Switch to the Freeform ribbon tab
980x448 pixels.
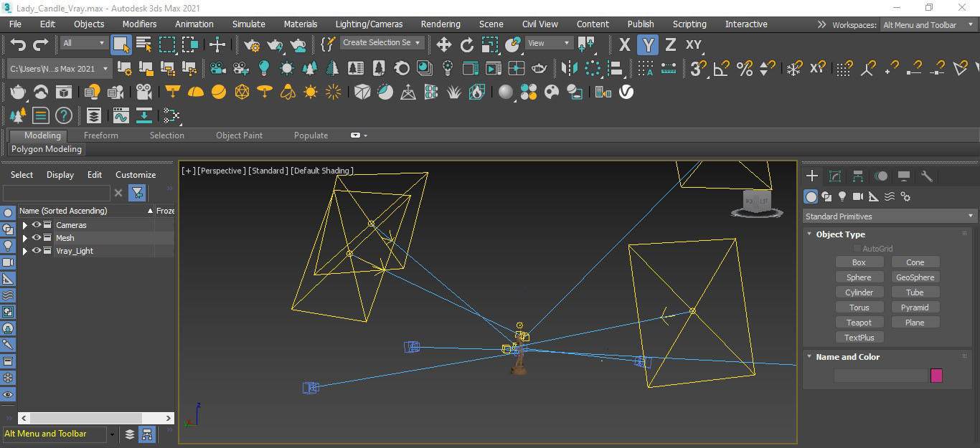pos(101,135)
